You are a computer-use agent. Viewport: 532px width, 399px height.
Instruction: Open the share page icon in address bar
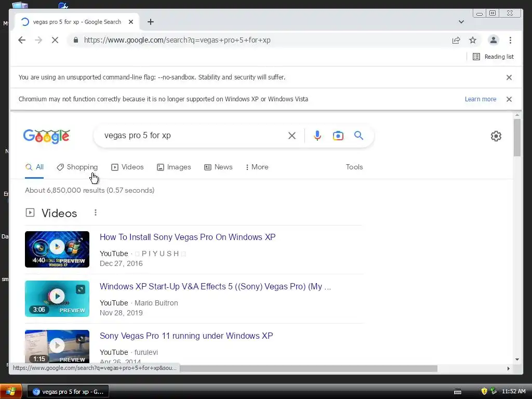pos(456,40)
